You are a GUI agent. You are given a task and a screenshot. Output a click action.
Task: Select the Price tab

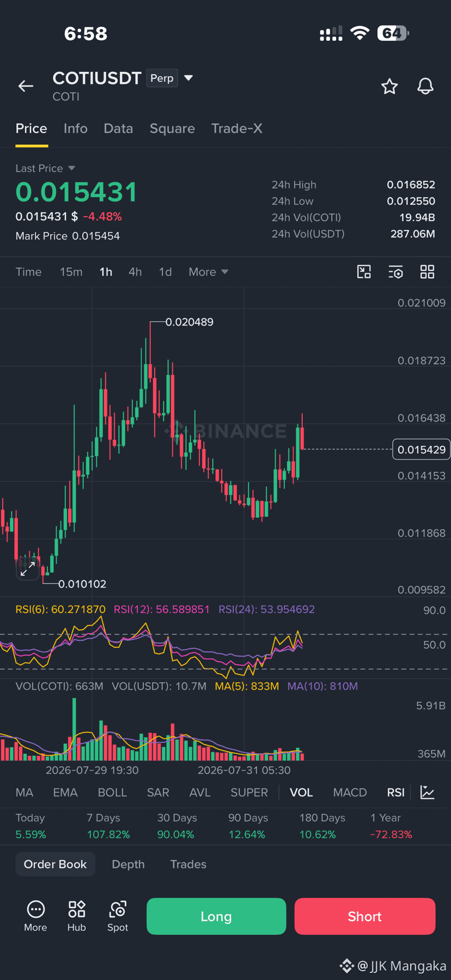[31, 128]
